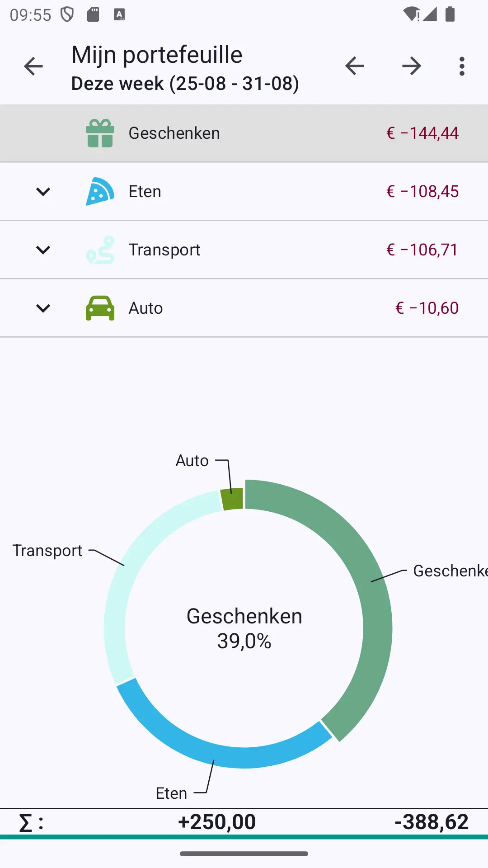Tap the Eten pizza slice icon
This screenshot has width=488, height=868.
coord(100,192)
